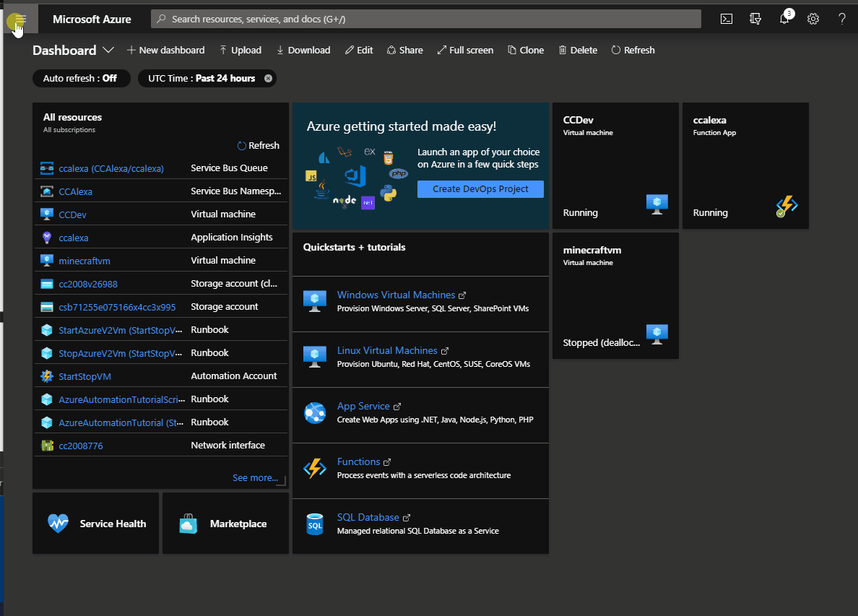Click the Marketplace shopping bag icon
The height and width of the screenshot is (616, 858).
(188, 524)
